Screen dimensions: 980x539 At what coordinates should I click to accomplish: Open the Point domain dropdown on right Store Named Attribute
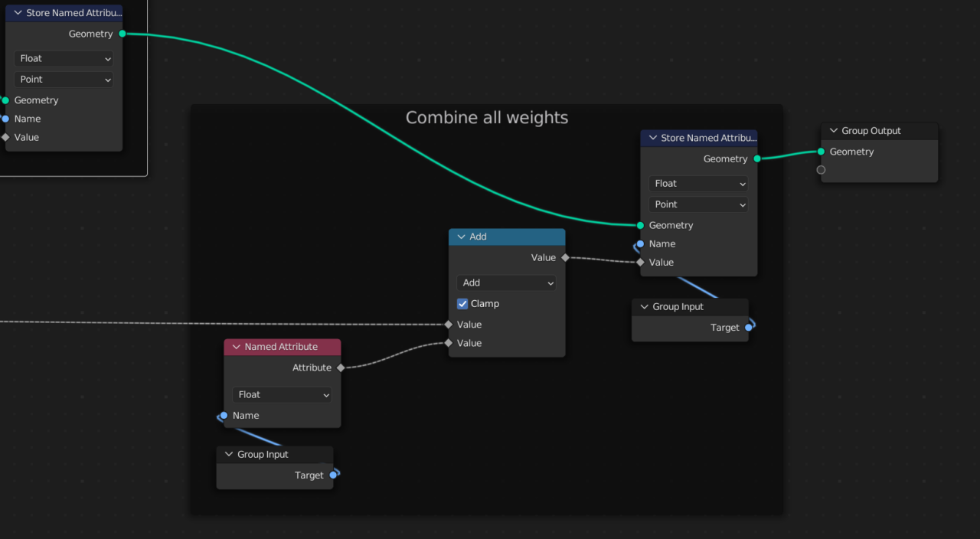point(697,204)
